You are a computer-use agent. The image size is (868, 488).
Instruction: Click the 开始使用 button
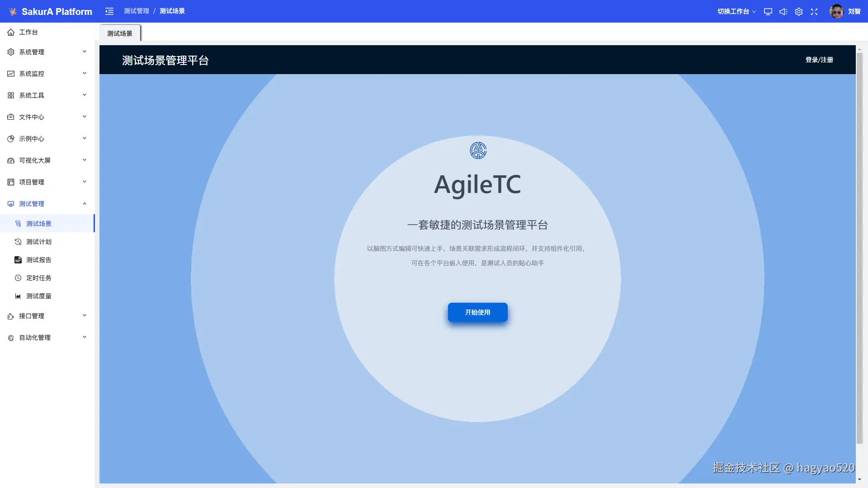coord(477,312)
